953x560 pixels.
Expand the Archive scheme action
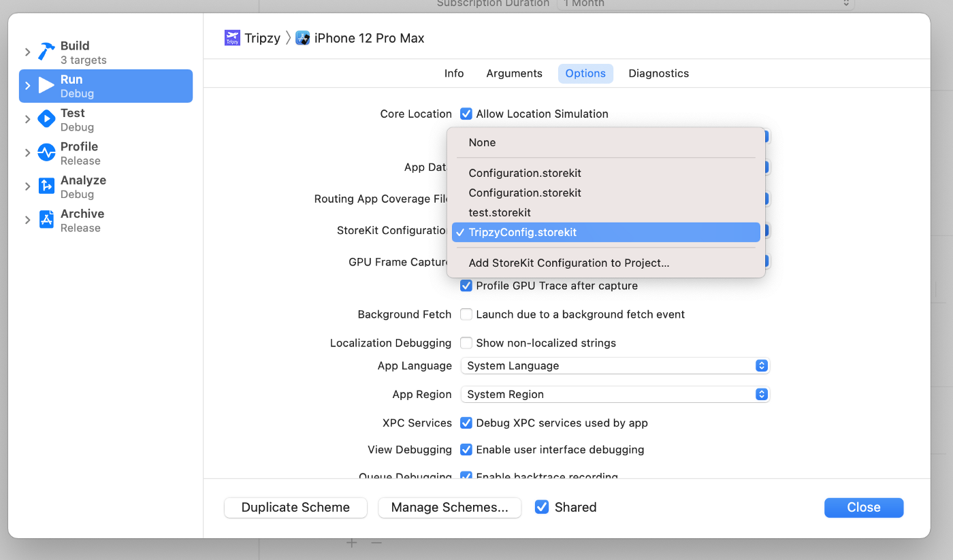click(27, 220)
